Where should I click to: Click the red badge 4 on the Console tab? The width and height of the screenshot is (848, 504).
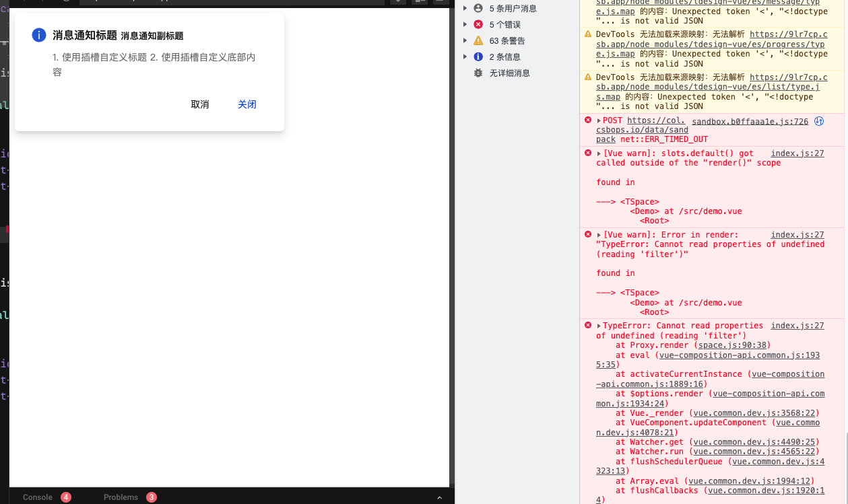pos(66,497)
